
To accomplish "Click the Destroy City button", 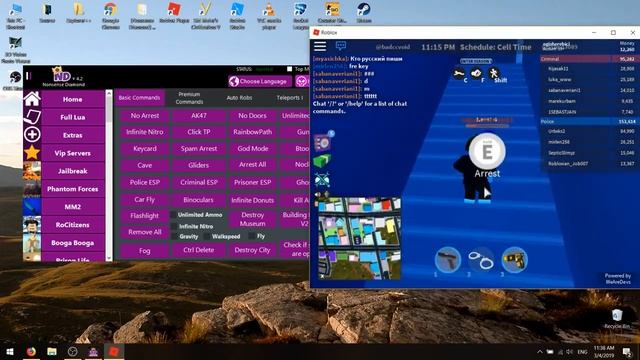I will [253, 250].
